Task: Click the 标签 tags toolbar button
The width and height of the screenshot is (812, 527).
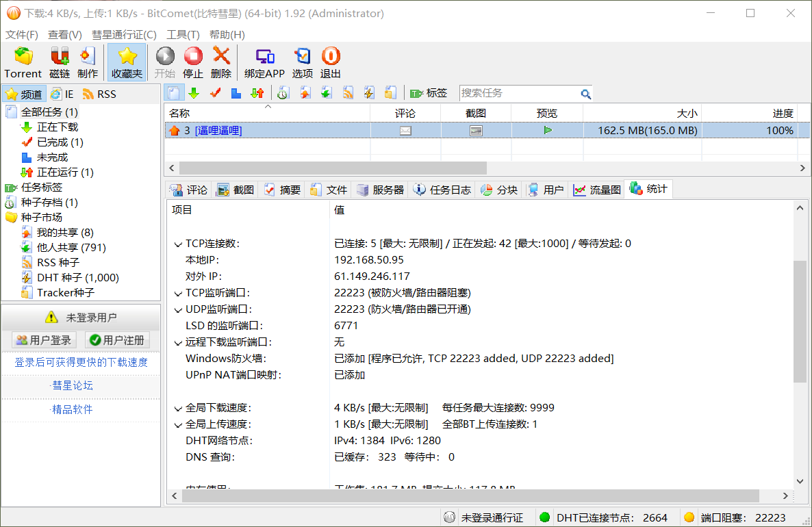Action: point(429,93)
